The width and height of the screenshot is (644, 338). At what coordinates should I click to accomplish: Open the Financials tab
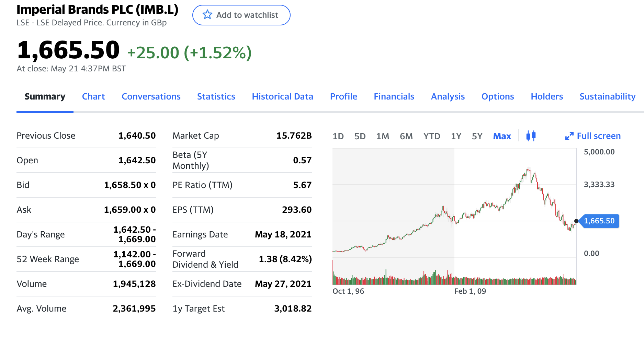394,97
